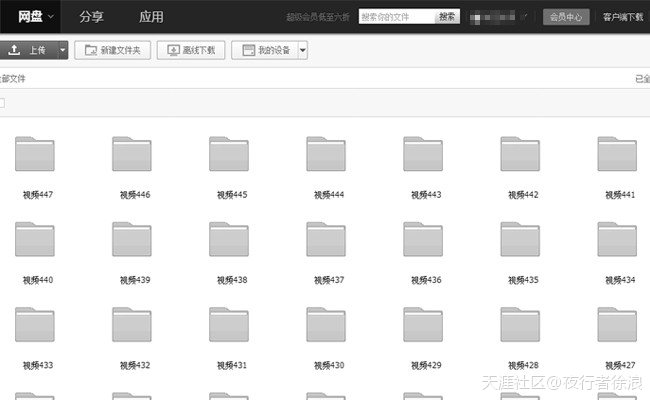Click the 上传 upload button

coord(28,50)
